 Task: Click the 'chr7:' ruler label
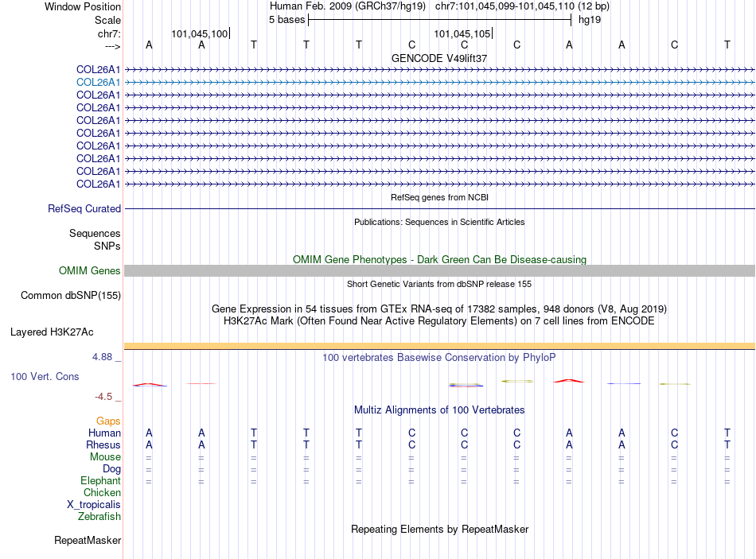click(x=109, y=33)
